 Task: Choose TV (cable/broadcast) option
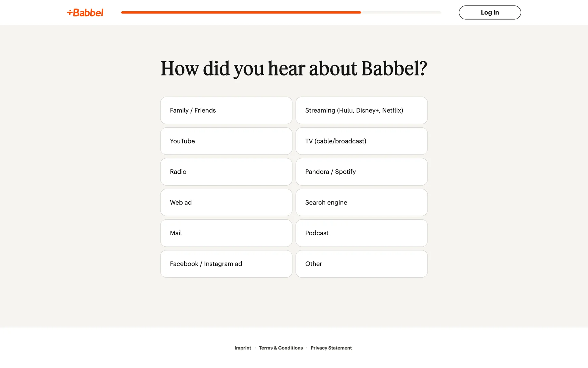pos(361,141)
